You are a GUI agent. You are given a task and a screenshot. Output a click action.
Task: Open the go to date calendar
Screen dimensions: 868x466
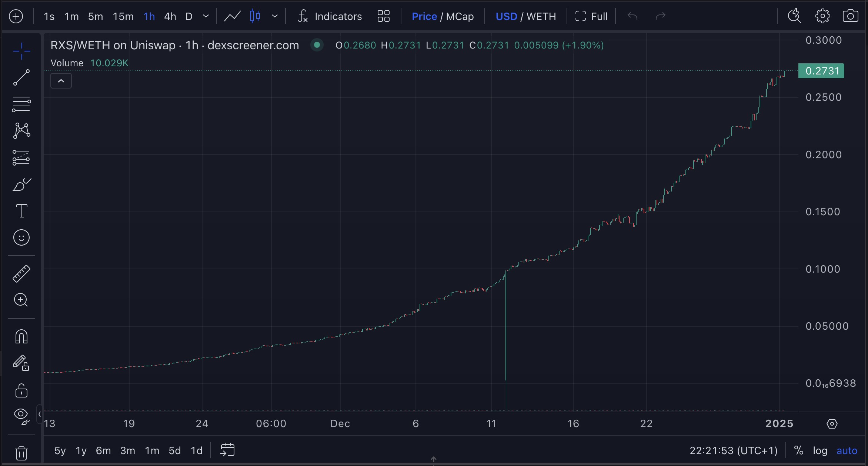pos(227,450)
